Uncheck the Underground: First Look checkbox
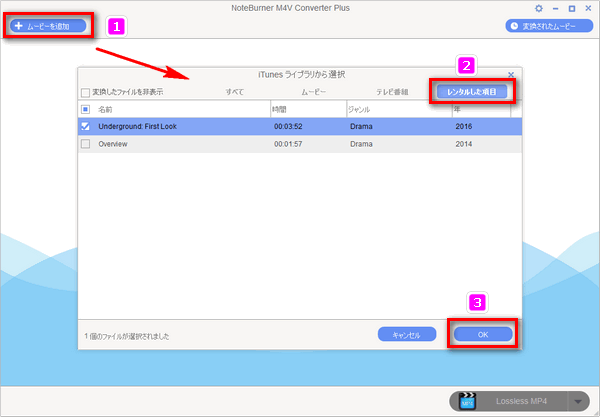600x417 pixels. coord(85,126)
